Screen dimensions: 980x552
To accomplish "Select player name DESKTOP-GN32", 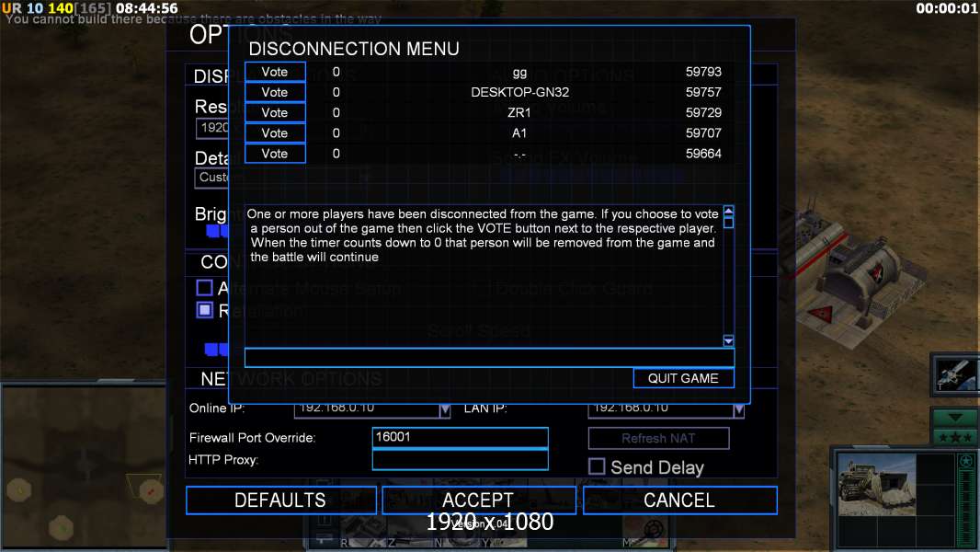I will point(520,93).
